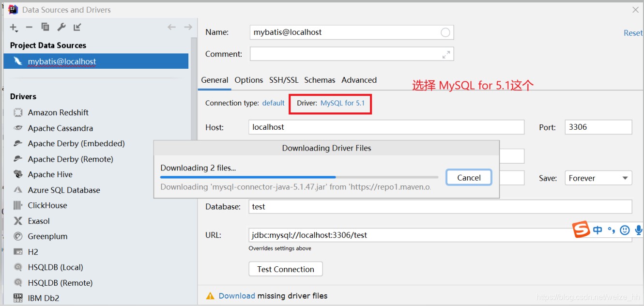Expand the Comment field editor

click(446, 54)
